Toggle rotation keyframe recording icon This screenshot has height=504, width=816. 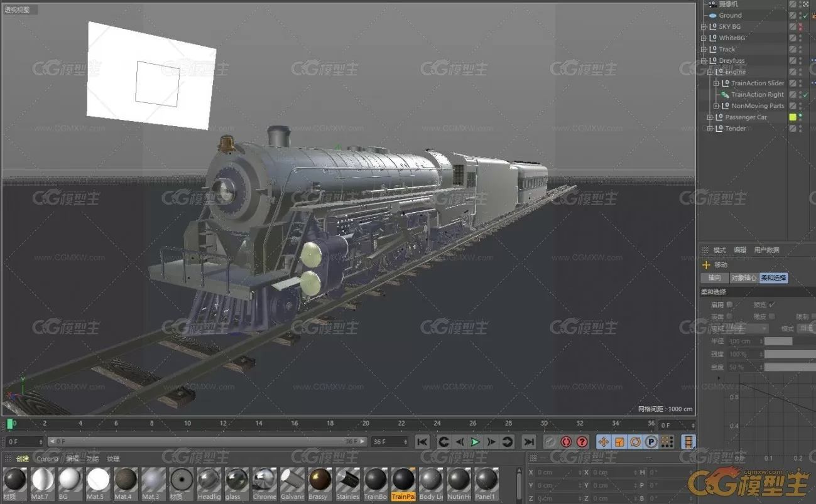[635, 442]
